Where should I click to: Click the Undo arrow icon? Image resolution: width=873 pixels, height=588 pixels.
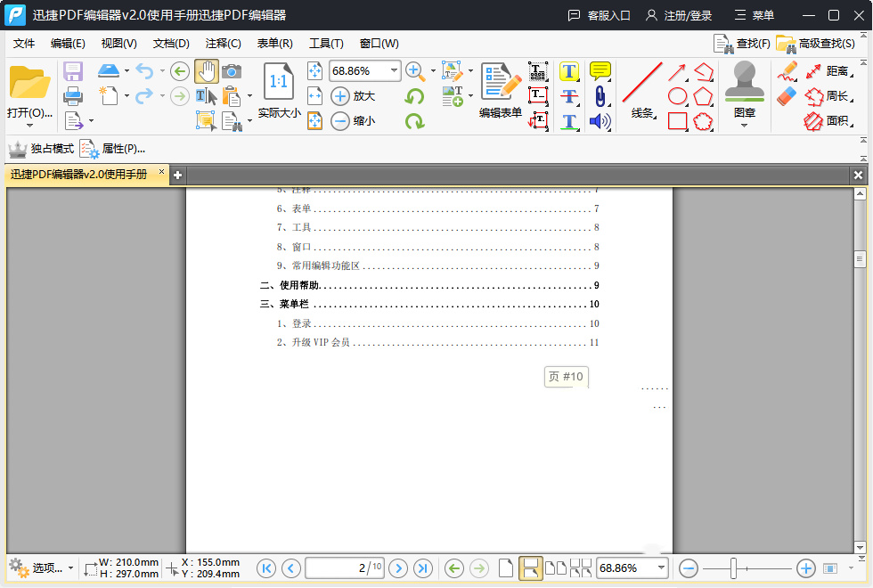pos(144,70)
